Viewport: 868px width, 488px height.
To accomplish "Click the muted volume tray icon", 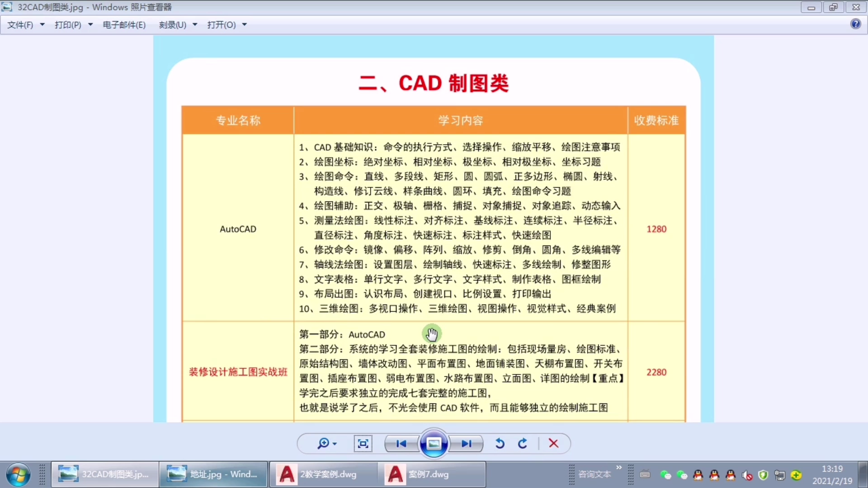I will pyautogui.click(x=747, y=475).
